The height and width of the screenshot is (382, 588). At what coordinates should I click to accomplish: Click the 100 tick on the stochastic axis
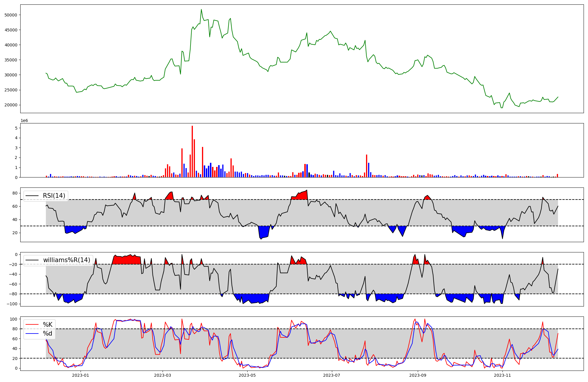tap(14, 319)
